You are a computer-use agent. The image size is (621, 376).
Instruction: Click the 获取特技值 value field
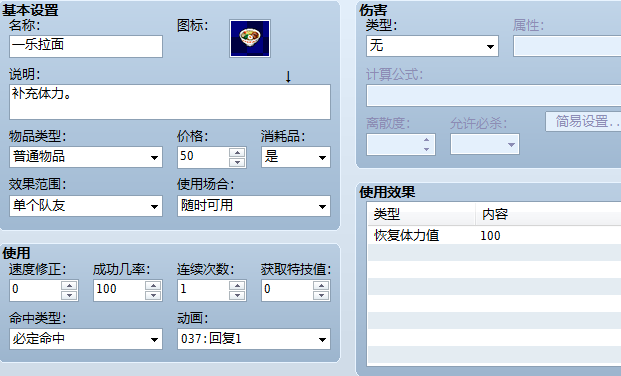coord(287,290)
